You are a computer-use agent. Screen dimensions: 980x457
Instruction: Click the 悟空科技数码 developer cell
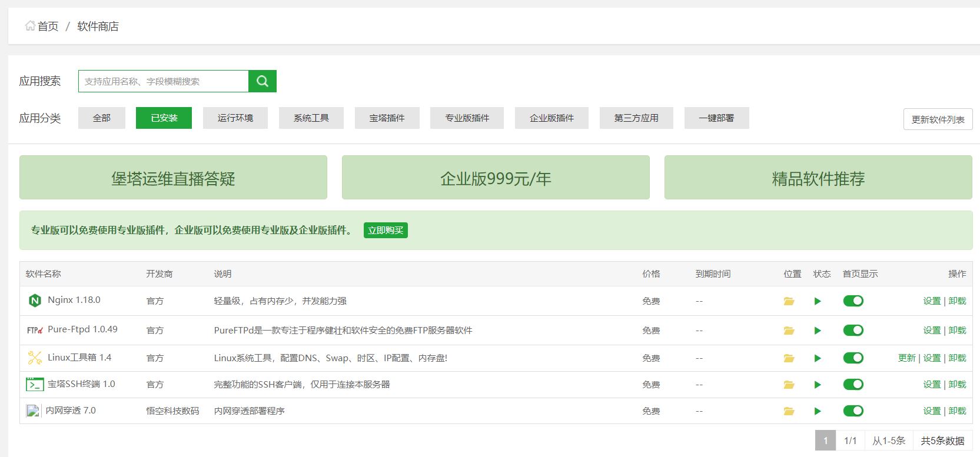click(x=172, y=411)
